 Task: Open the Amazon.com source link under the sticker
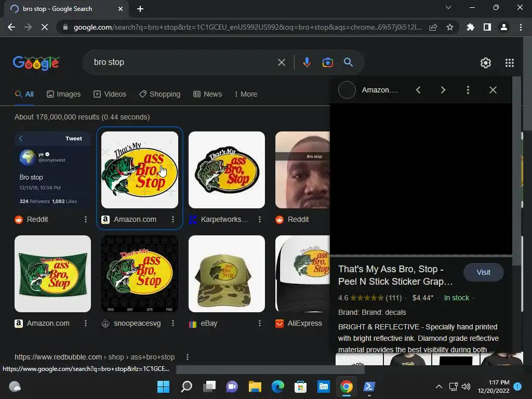[135, 220]
